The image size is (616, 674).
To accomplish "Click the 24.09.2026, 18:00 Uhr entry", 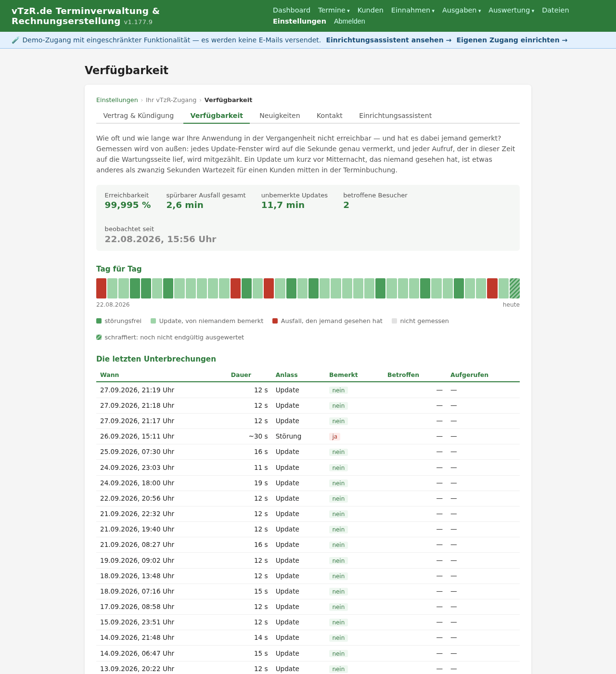I will coord(137,483).
